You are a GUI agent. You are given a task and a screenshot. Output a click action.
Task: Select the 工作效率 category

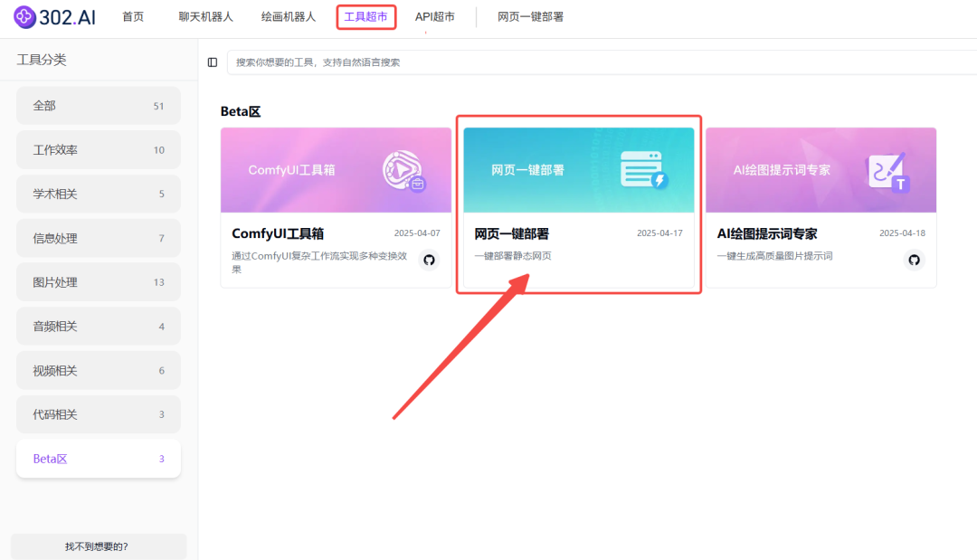click(x=99, y=150)
